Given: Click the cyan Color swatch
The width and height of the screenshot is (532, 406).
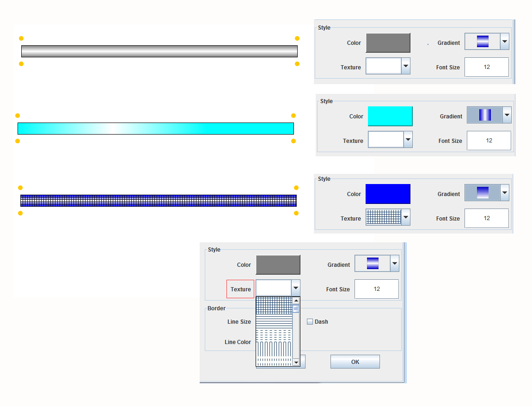Looking at the screenshot, I should pos(390,116).
